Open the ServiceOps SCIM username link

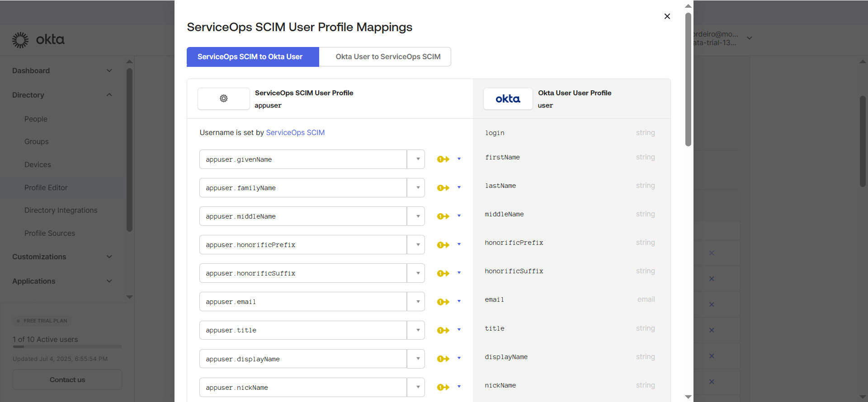coord(295,133)
